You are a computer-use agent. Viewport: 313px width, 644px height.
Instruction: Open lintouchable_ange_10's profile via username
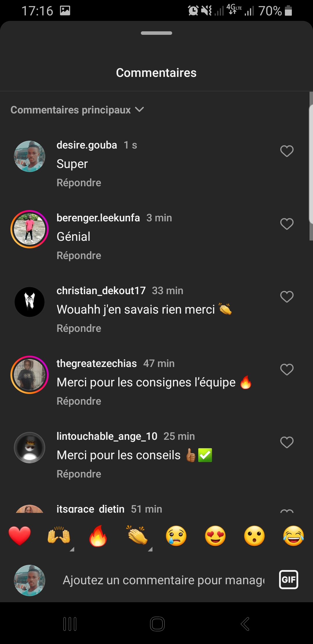(107, 436)
